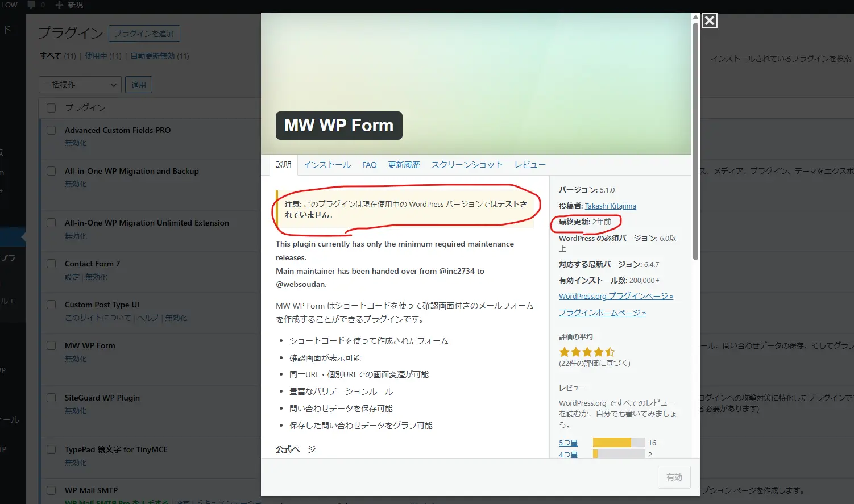Open the FAQ tab
Image resolution: width=854 pixels, height=504 pixels.
point(370,165)
